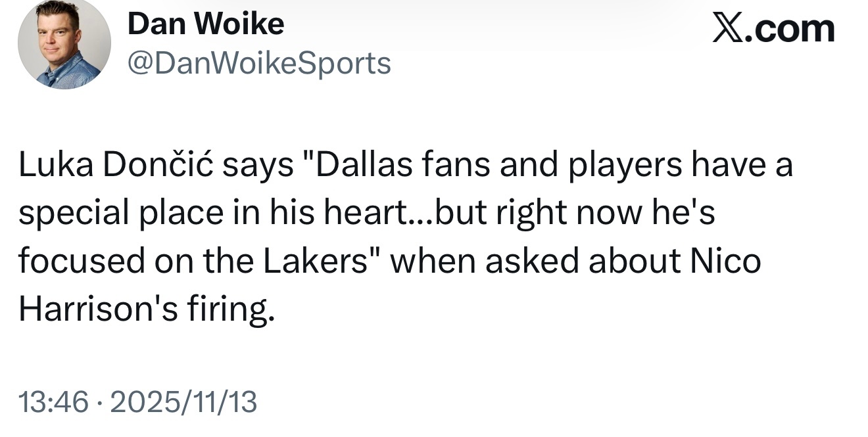The width and height of the screenshot is (868, 437).
Task: Open Dan Woike's profile picture
Action: [x=64, y=45]
